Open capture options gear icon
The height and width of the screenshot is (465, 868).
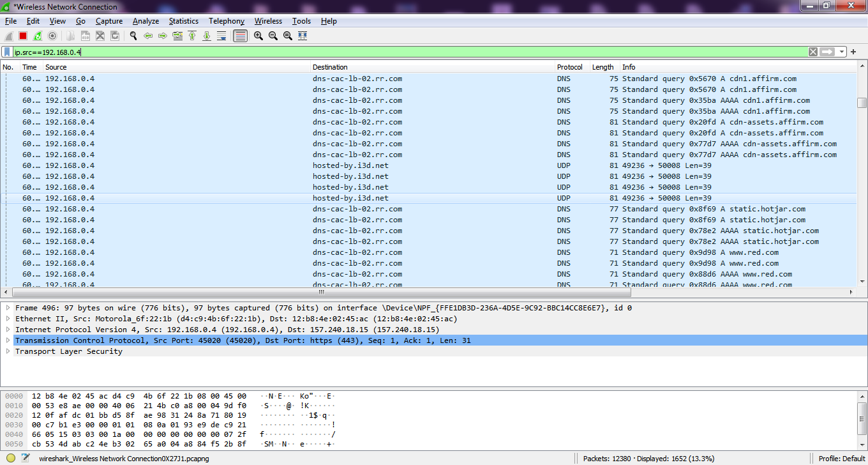click(52, 36)
